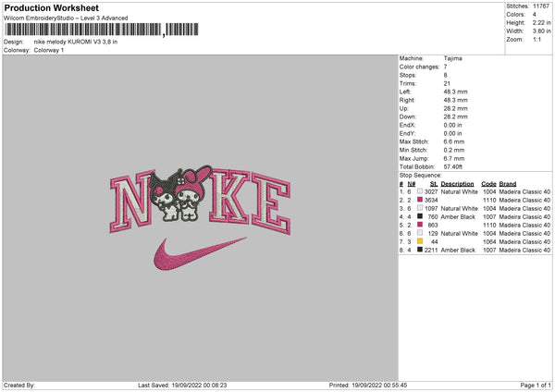This screenshot has height=392, width=555.
Task: Click stitch count '1097' in row 3
Action: [431, 208]
